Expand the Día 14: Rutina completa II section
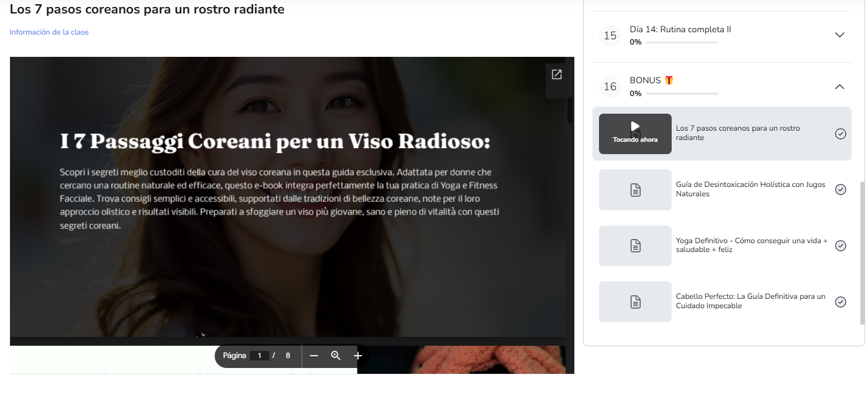868x409 pixels. 839,35
